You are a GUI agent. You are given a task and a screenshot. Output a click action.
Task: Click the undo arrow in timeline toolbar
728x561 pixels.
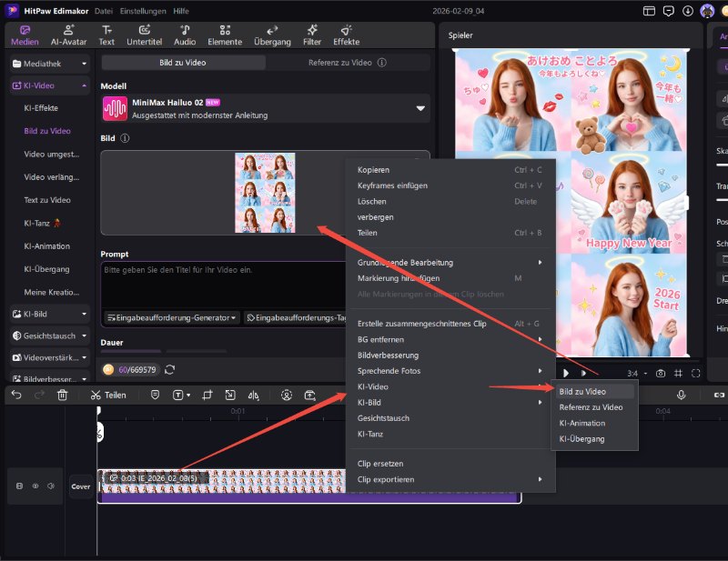(16, 395)
